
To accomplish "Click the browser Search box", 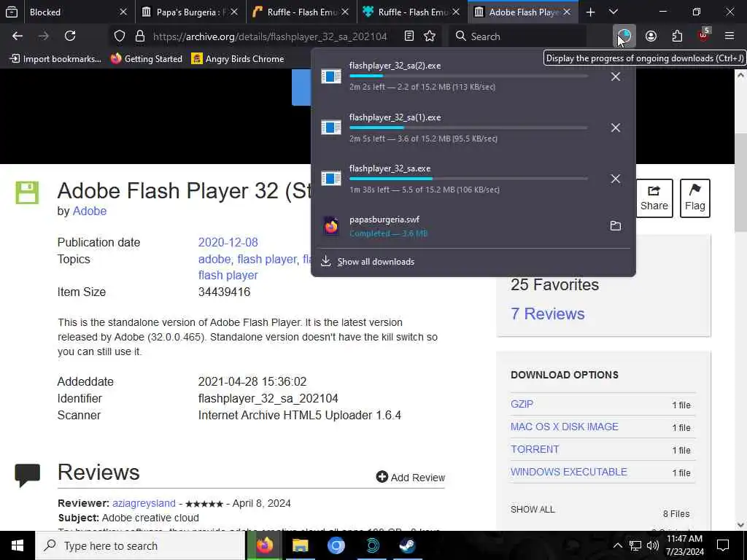I will 517,36.
